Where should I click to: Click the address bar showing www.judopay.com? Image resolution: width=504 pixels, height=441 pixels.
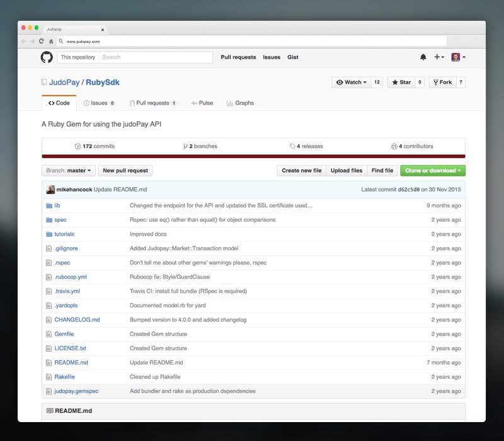point(252,41)
